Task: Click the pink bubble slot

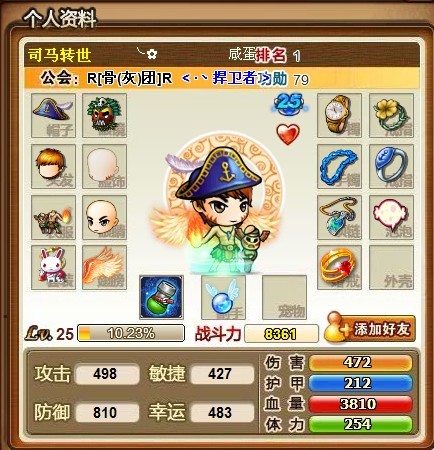Action: [x=391, y=217]
